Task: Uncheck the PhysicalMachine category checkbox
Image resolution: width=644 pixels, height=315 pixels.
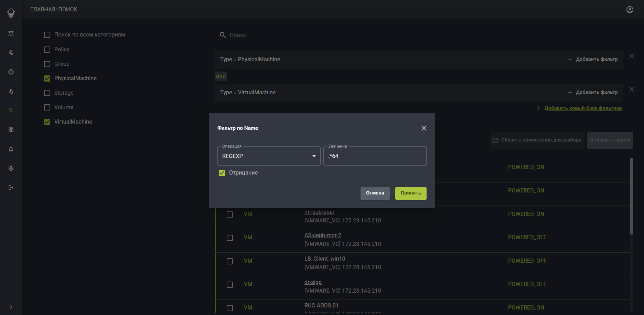Action: pyautogui.click(x=47, y=78)
